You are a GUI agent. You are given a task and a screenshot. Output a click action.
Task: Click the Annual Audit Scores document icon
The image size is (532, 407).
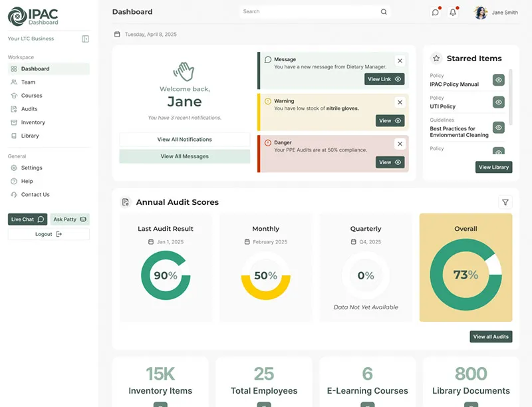(126, 202)
